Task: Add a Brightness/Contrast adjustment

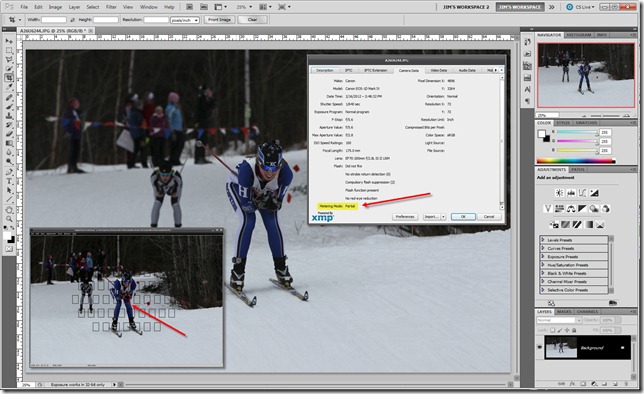Action: click(559, 193)
